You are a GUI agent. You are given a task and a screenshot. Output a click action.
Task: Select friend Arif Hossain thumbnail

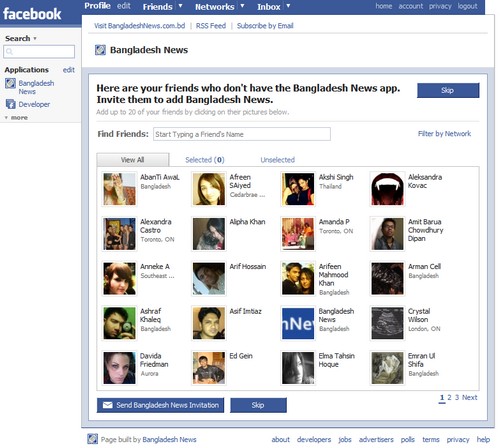coord(209,278)
